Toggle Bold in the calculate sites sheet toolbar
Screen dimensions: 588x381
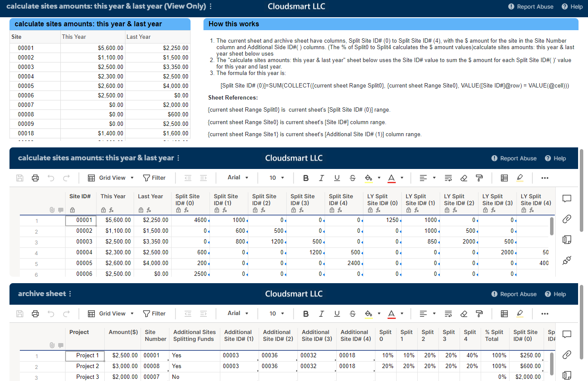coord(306,178)
